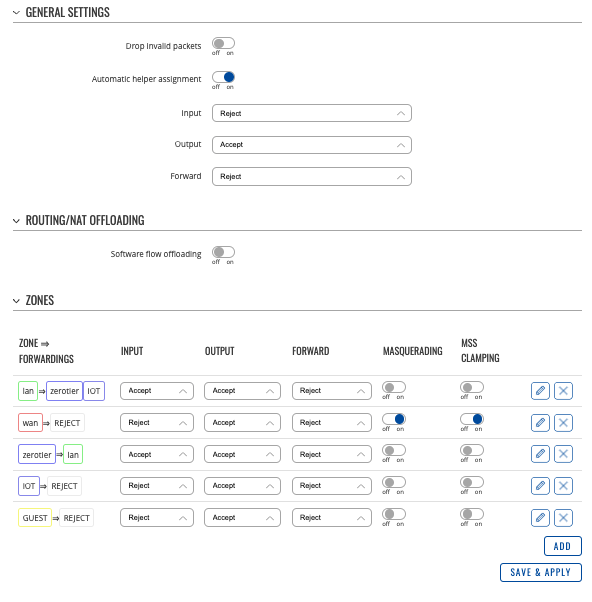Disable Automatic helper assignment switch
592x602 pixels.
click(x=223, y=77)
